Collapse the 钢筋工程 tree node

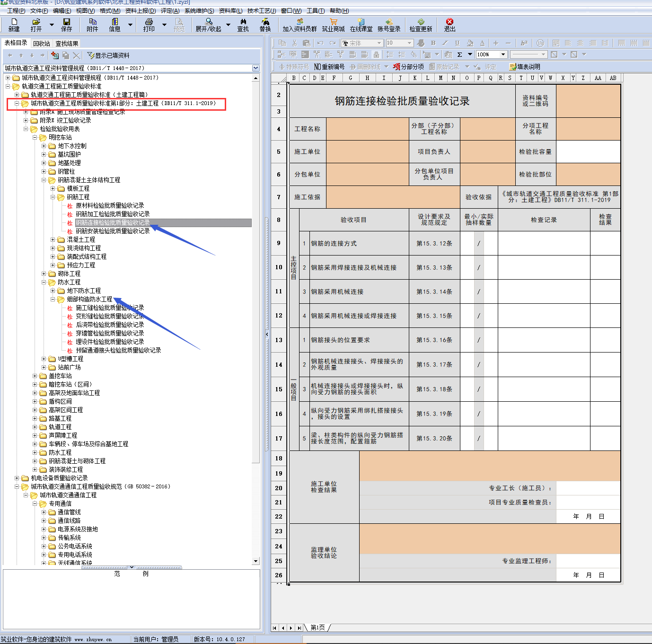click(x=53, y=197)
